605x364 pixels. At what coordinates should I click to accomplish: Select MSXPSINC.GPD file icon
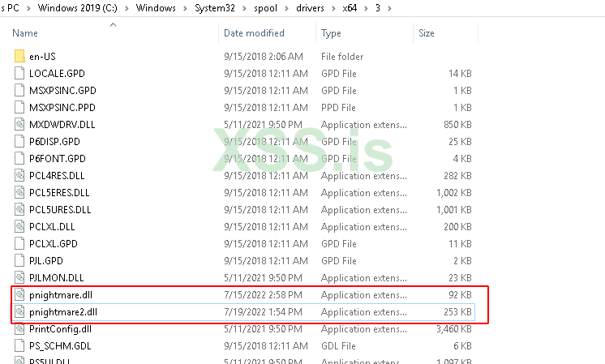[x=19, y=90]
